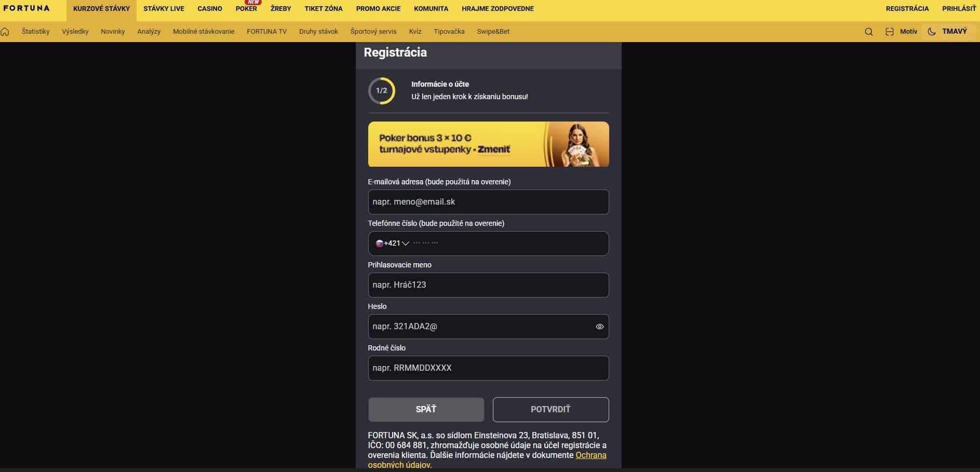The height and width of the screenshot is (472, 980).
Task: Toggle the TMAVÝ dark theme switch
Action: (x=948, y=32)
